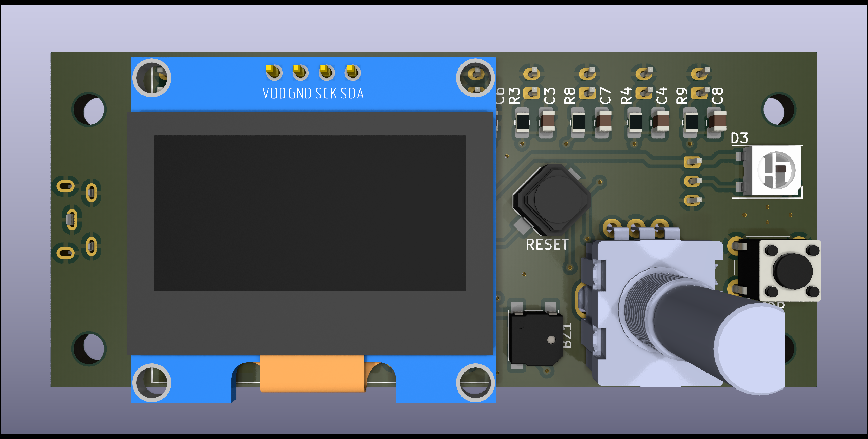Screen dimensions: 868x439
Task: Click the SDA header pin
Action: (x=352, y=72)
